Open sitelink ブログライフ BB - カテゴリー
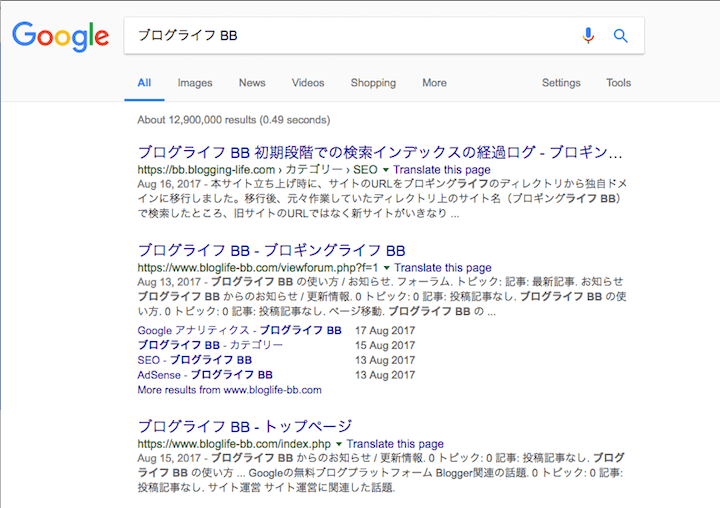This screenshot has width=720, height=508. 210,345
